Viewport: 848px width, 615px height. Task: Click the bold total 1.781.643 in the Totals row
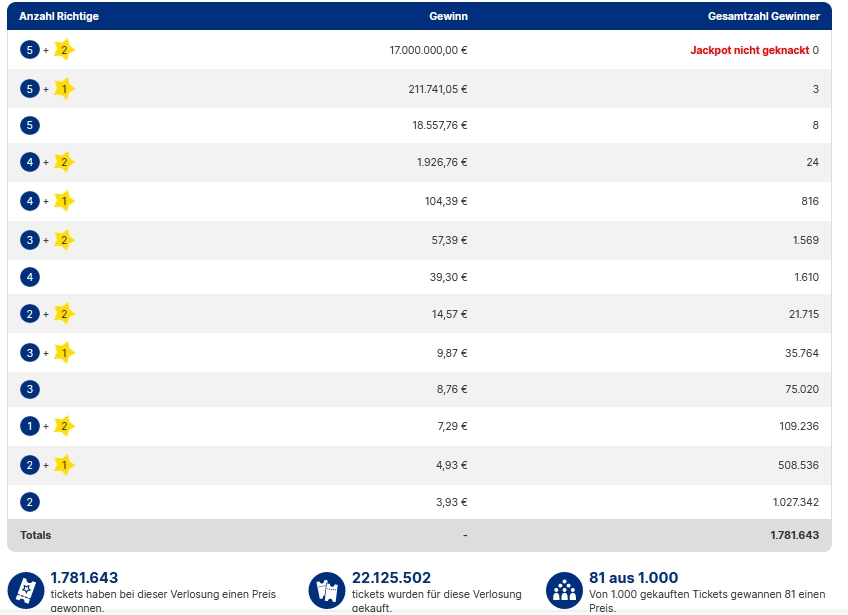click(x=794, y=535)
